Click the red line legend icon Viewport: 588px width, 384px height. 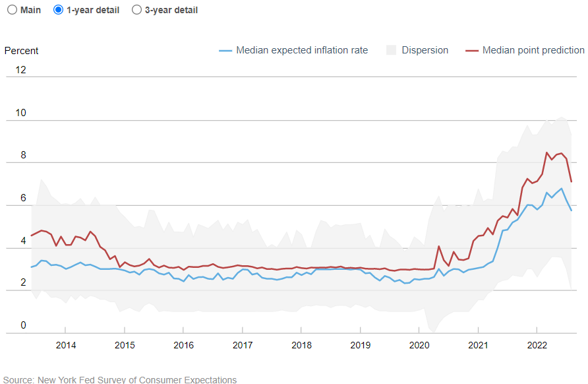pos(471,50)
